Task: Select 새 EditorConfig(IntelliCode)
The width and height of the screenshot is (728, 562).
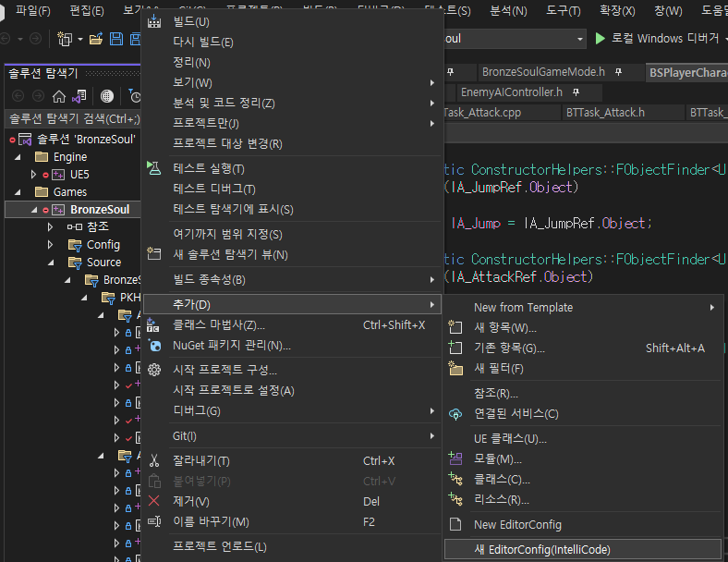Action: point(583,549)
